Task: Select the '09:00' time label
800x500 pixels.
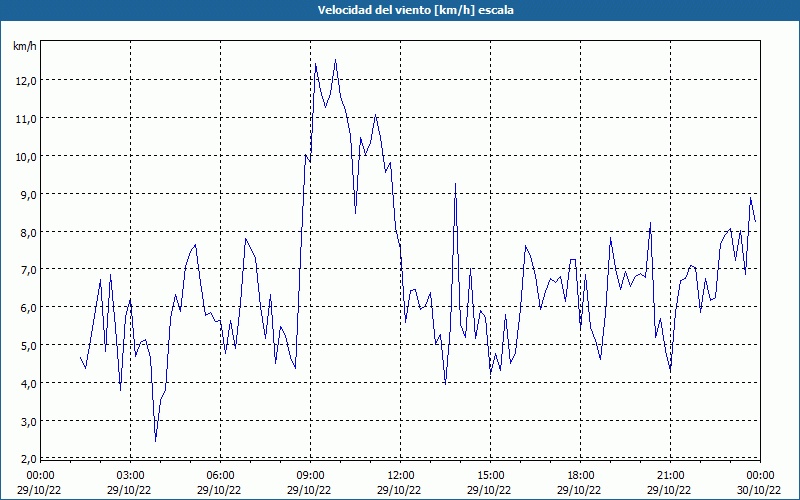Action: coord(311,476)
